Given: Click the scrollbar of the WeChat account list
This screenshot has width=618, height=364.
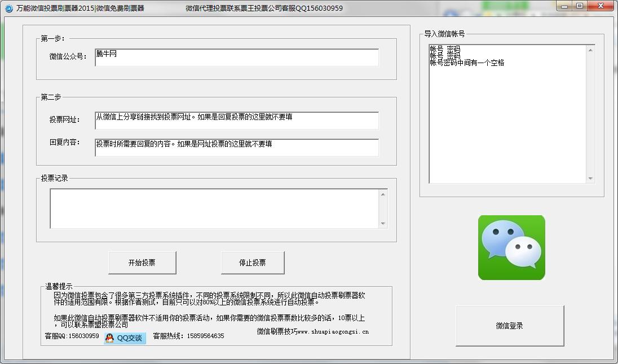Looking at the screenshot, I should coord(591,113).
